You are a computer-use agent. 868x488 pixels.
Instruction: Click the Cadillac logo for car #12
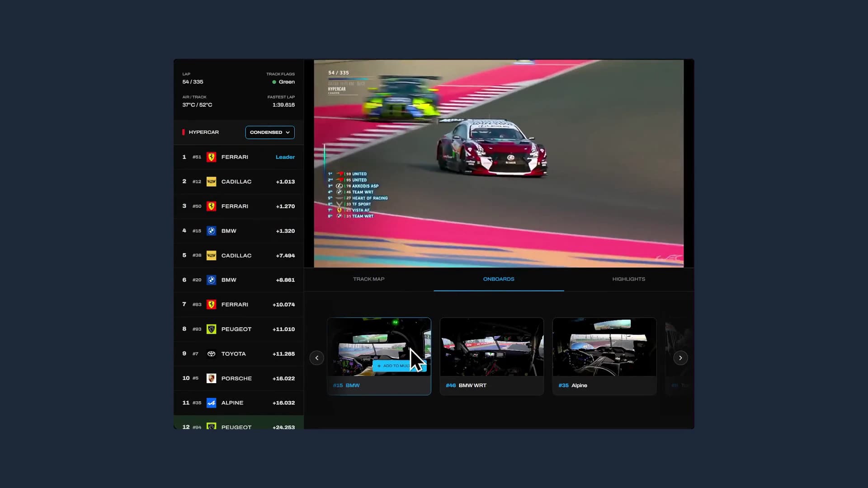(x=211, y=182)
